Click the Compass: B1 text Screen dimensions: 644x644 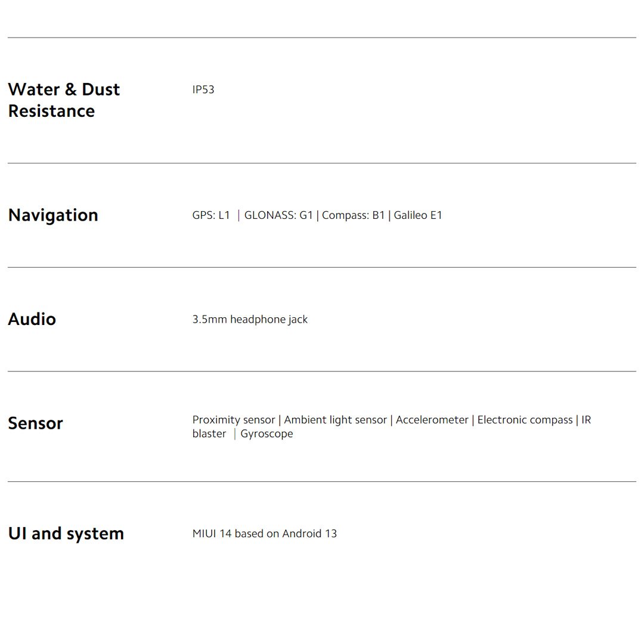pos(354,216)
